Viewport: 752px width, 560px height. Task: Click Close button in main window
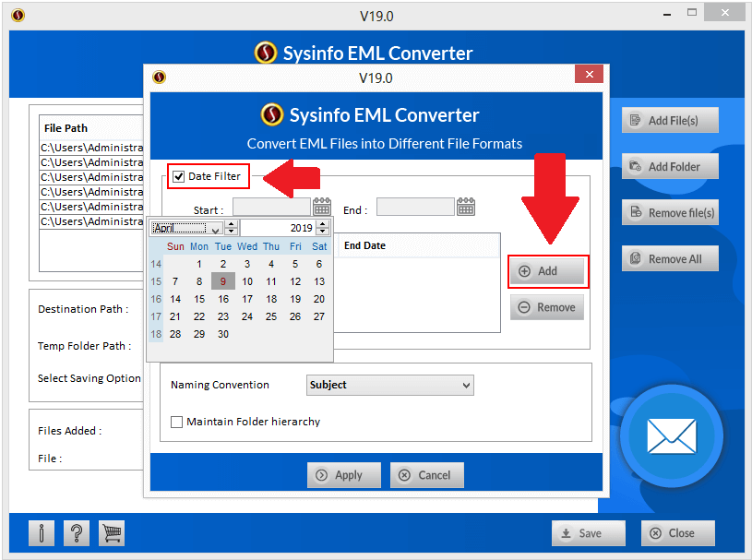pyautogui.click(x=677, y=533)
